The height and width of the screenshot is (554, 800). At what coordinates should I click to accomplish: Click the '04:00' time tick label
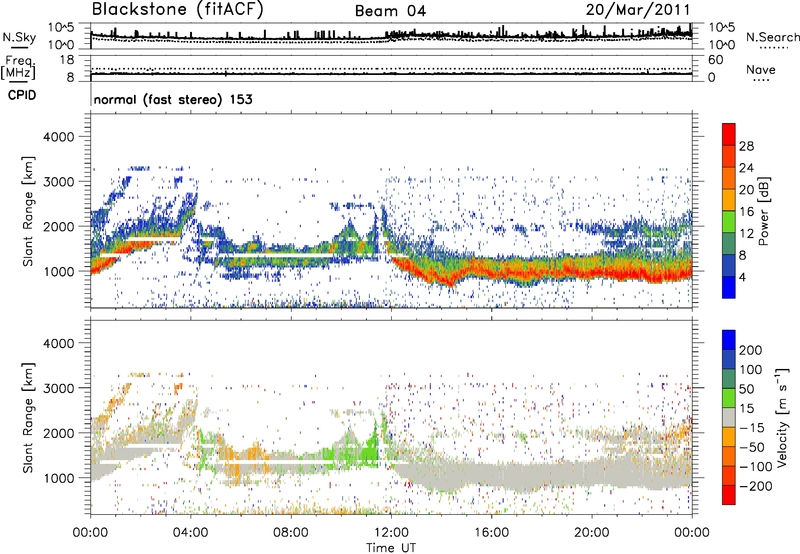click(x=190, y=533)
